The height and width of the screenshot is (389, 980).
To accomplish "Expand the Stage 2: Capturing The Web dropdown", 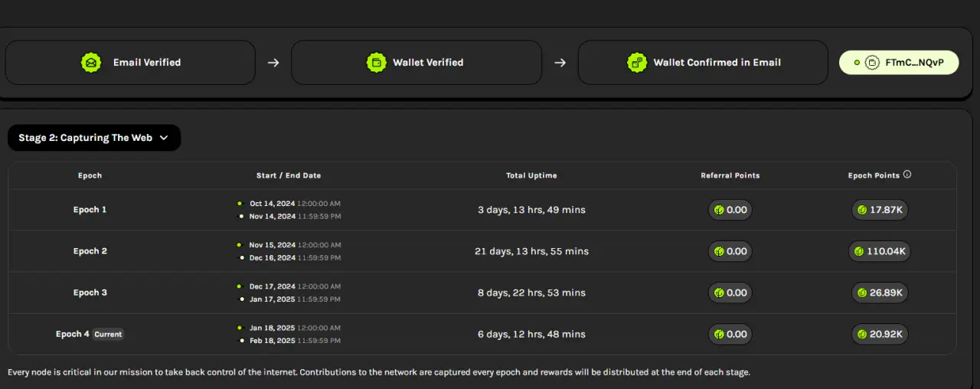I will point(94,138).
